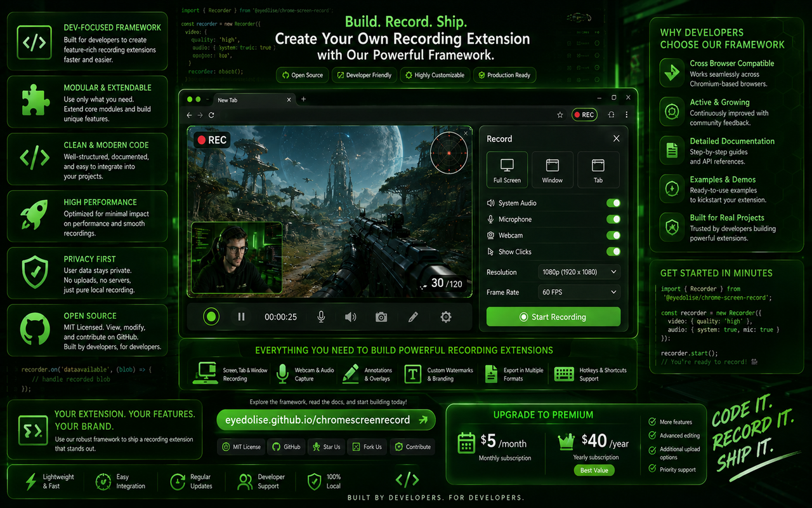
Task: Click the Regular Updates refresh icon
Action: pyautogui.click(x=178, y=481)
